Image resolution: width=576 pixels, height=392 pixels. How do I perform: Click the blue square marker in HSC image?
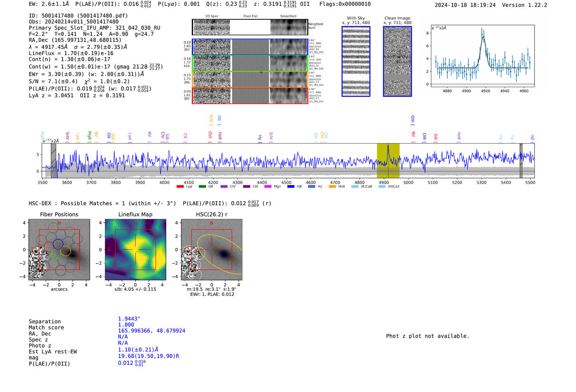224,254
